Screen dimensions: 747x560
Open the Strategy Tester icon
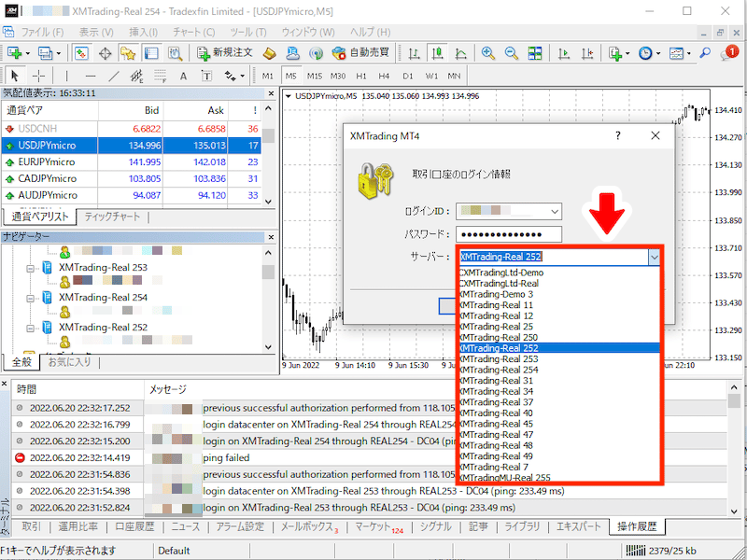175,53
